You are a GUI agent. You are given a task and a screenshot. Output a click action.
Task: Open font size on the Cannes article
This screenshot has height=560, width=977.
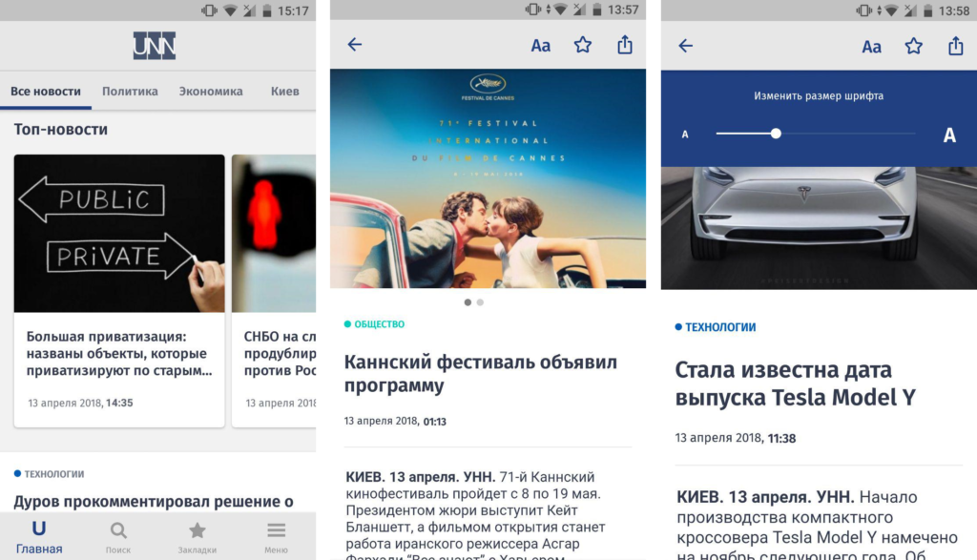pos(540,46)
